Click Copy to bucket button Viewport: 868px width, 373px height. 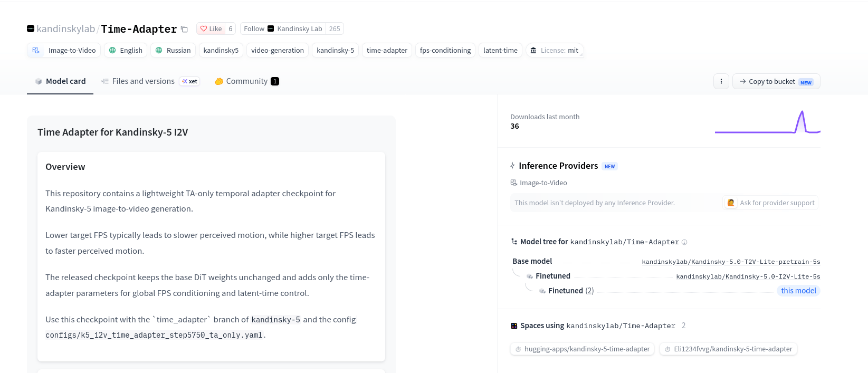(x=776, y=81)
